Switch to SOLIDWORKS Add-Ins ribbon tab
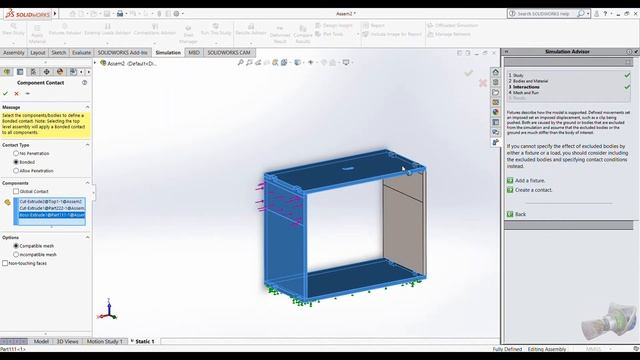 point(122,53)
